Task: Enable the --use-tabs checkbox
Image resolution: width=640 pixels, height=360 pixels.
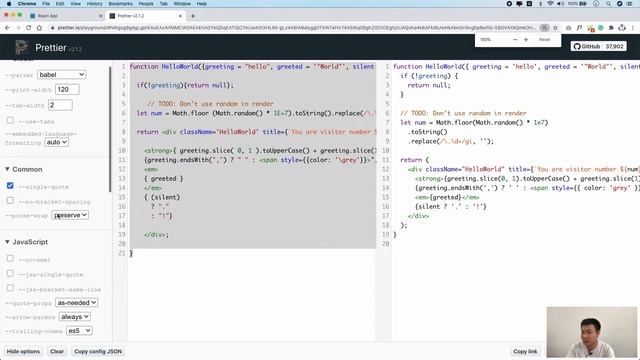Action: (10, 120)
